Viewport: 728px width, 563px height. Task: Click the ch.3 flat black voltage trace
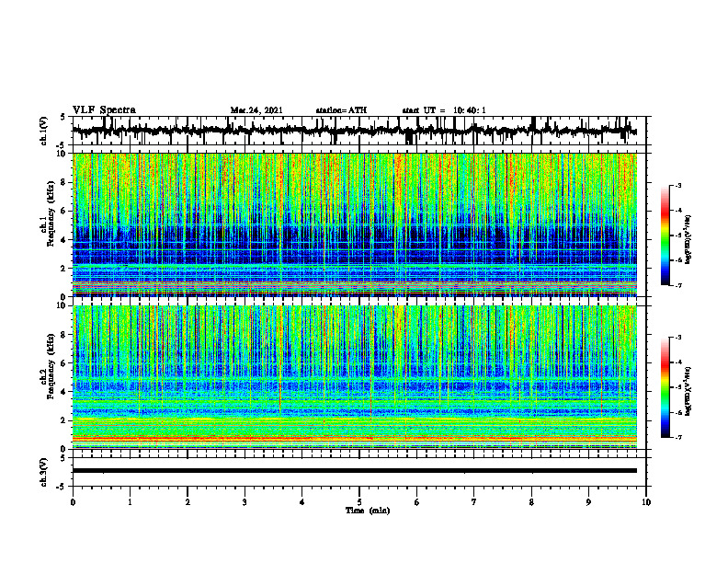click(x=355, y=471)
